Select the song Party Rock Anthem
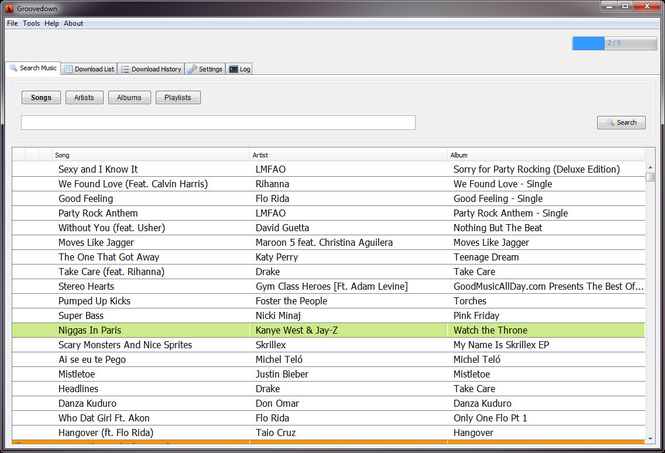The width and height of the screenshot is (665, 453). click(98, 213)
